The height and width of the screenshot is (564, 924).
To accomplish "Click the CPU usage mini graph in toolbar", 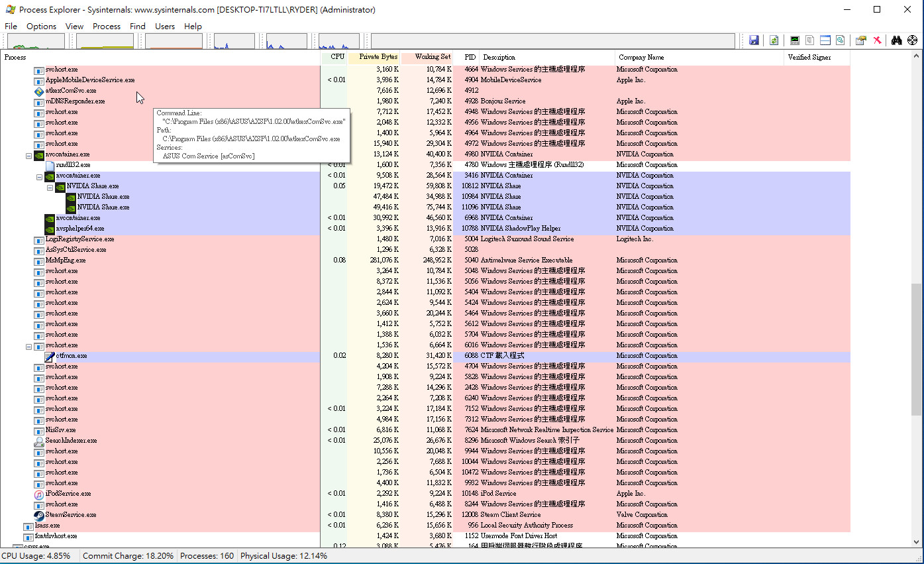I will coord(36,41).
